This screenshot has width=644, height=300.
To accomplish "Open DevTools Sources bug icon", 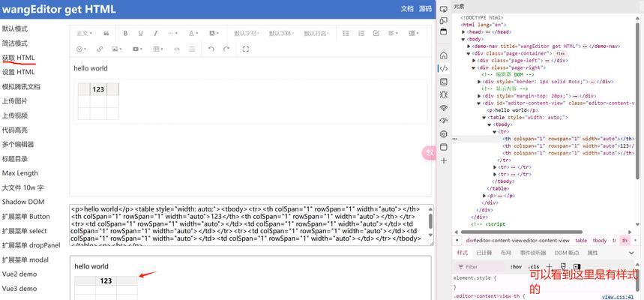I will (444, 94).
